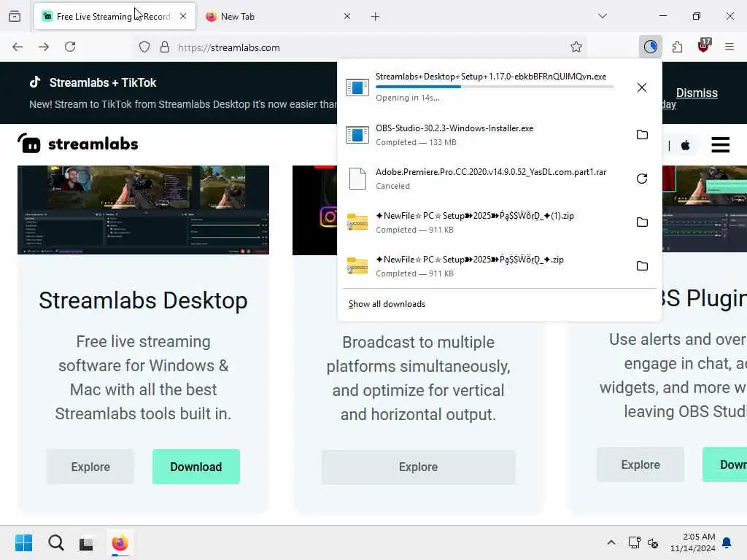Open the Streamlabs hamburger menu
The image size is (747, 560).
click(720, 144)
